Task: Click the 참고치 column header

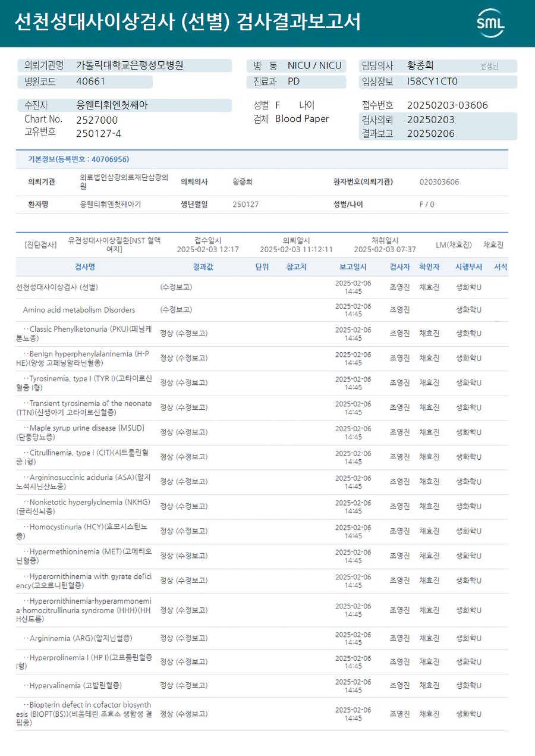Action: pyautogui.click(x=296, y=267)
